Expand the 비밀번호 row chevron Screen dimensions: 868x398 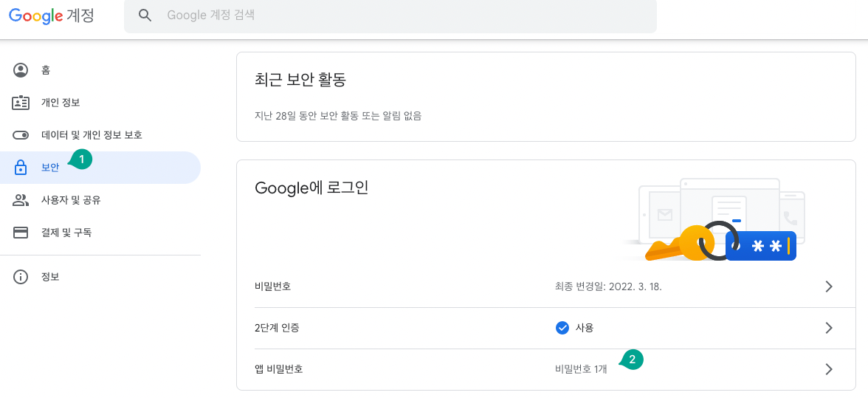829,287
